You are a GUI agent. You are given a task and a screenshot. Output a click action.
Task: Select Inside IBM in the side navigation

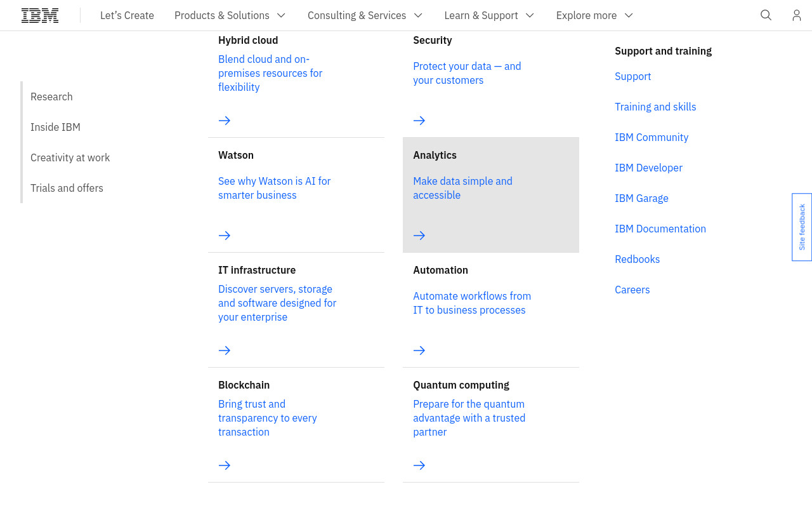click(x=55, y=127)
